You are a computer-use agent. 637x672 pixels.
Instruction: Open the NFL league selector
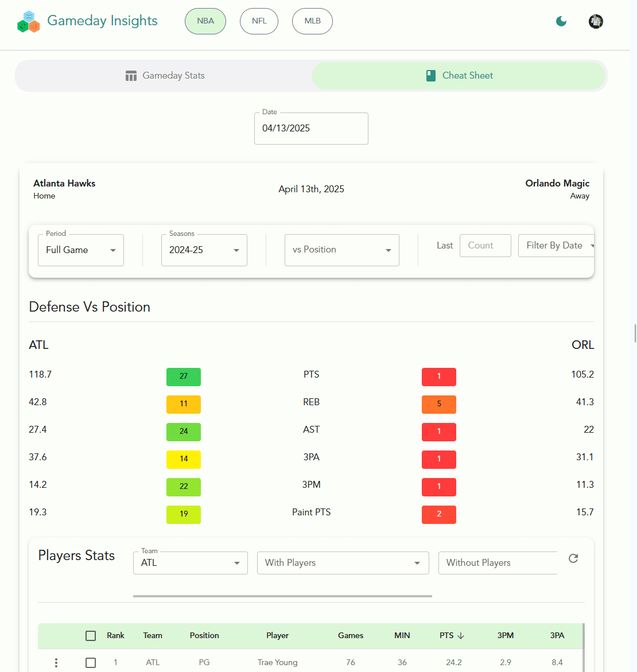pos(259,21)
